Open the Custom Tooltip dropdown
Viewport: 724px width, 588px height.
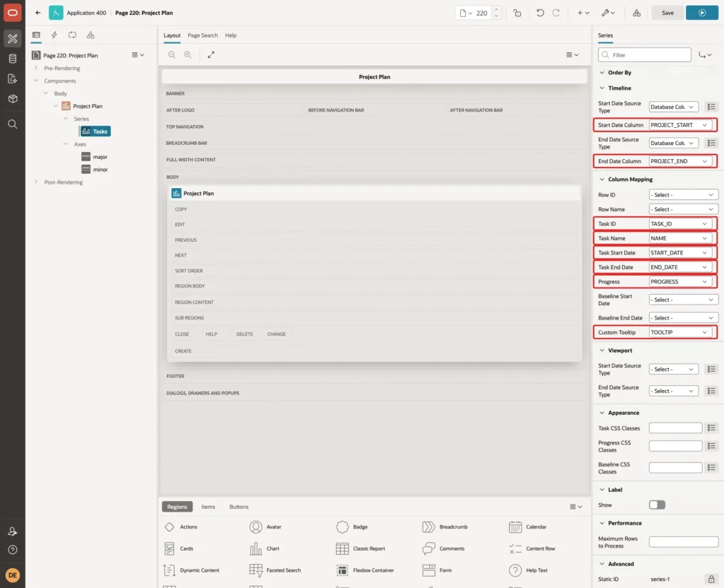click(x=679, y=332)
